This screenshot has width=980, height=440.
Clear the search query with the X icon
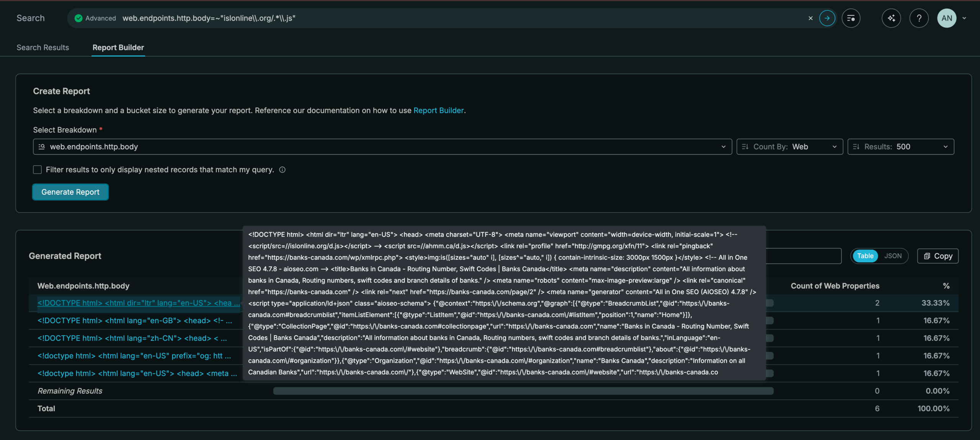(x=811, y=18)
